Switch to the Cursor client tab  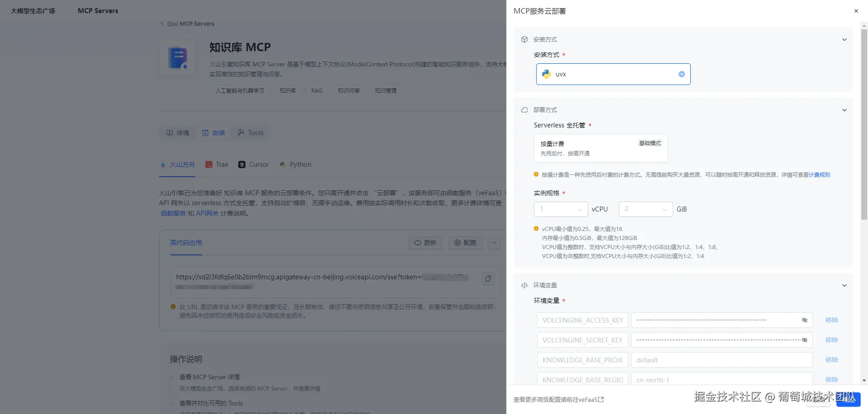click(x=254, y=165)
